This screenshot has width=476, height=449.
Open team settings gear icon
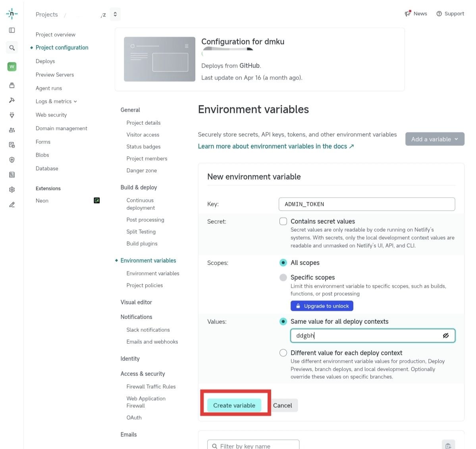click(x=12, y=190)
